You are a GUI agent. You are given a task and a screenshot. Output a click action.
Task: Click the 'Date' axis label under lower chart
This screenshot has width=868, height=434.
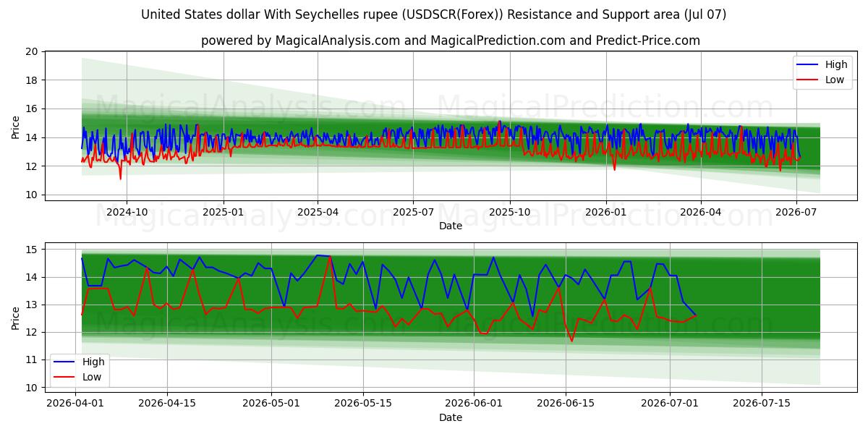[x=451, y=417]
